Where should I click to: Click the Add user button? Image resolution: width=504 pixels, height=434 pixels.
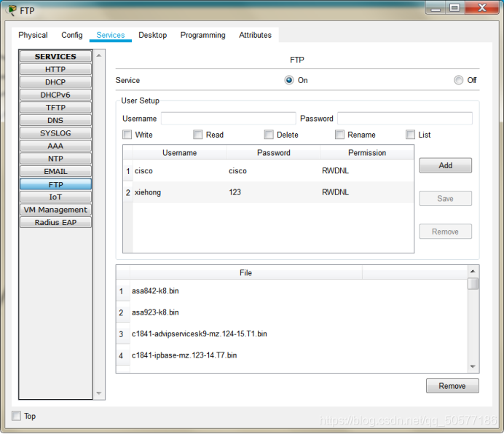[446, 165]
